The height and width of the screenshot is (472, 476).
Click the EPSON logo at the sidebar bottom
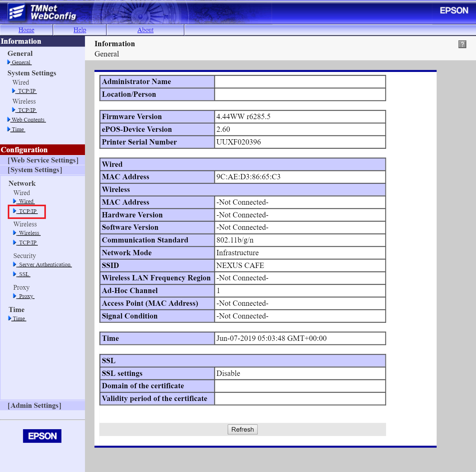pyautogui.click(x=42, y=436)
